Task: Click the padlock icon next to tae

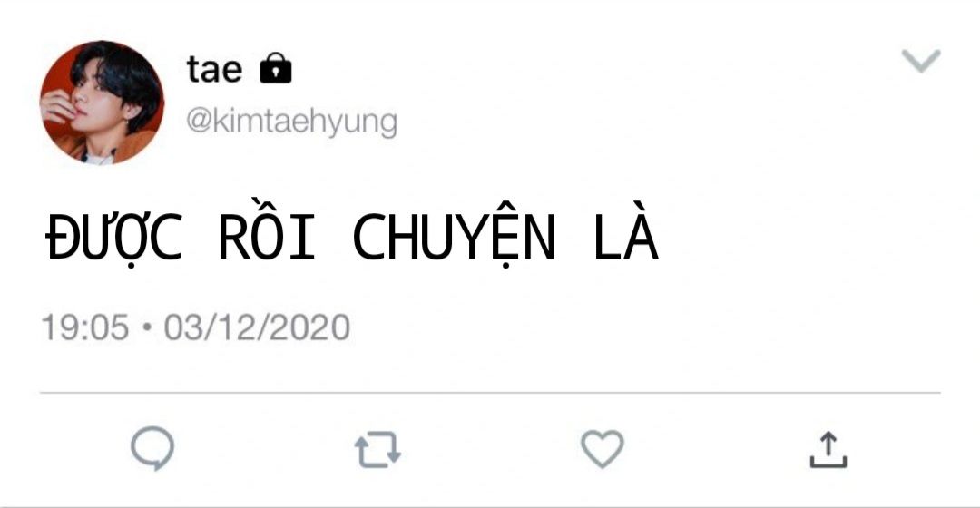Action: pyautogui.click(x=276, y=67)
